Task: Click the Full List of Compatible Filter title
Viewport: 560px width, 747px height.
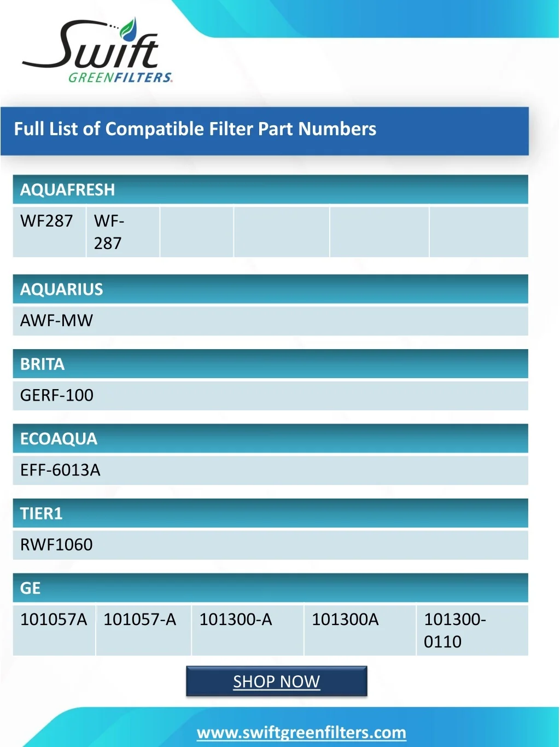Action: pyautogui.click(x=195, y=129)
